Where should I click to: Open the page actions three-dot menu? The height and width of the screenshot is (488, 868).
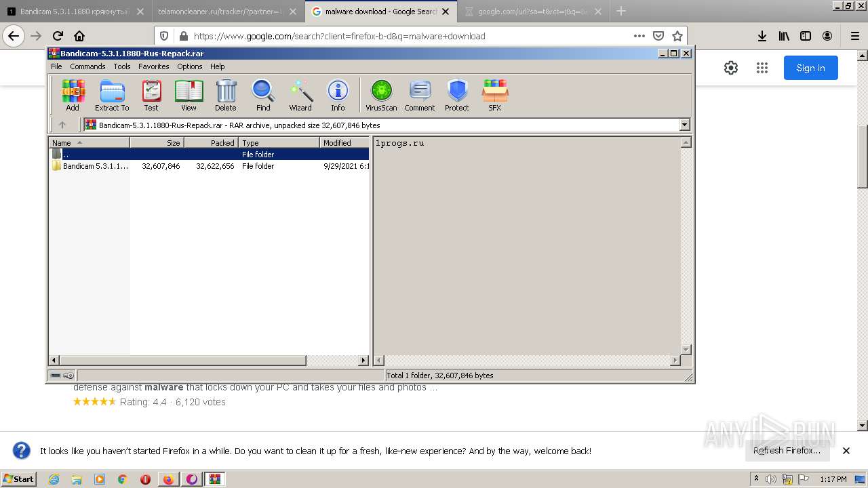click(x=639, y=36)
